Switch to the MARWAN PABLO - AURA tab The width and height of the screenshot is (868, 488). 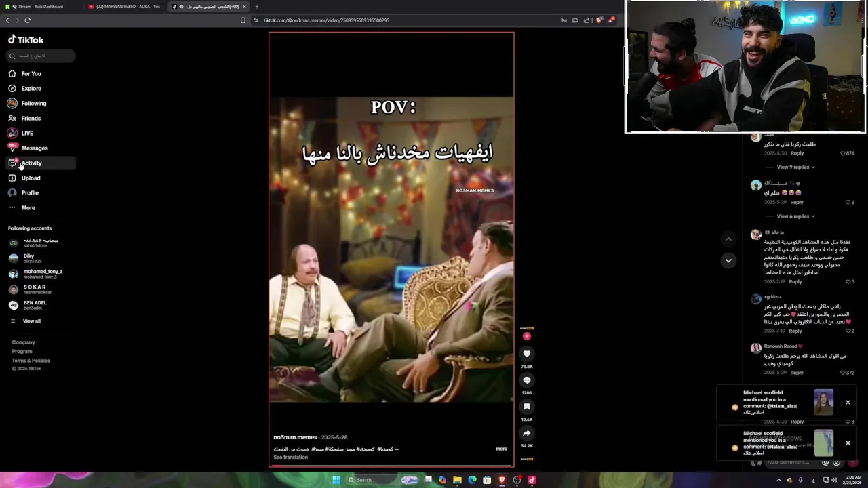(x=125, y=7)
